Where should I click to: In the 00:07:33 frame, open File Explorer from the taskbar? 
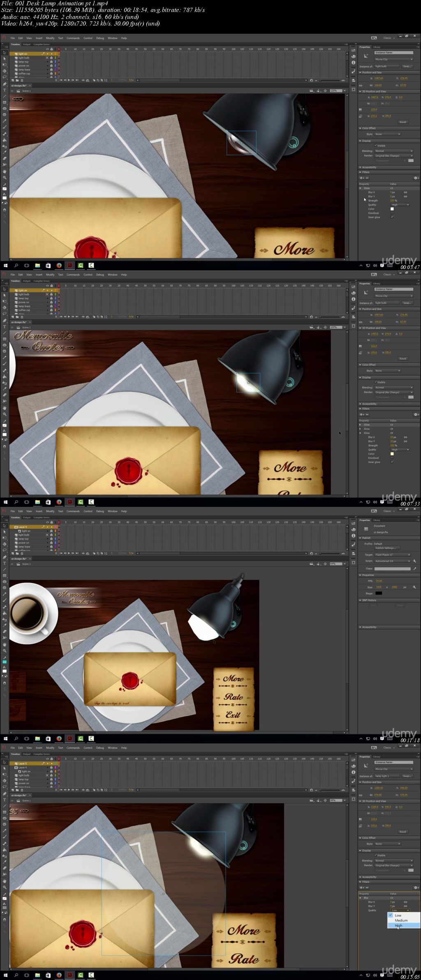[x=37, y=502]
